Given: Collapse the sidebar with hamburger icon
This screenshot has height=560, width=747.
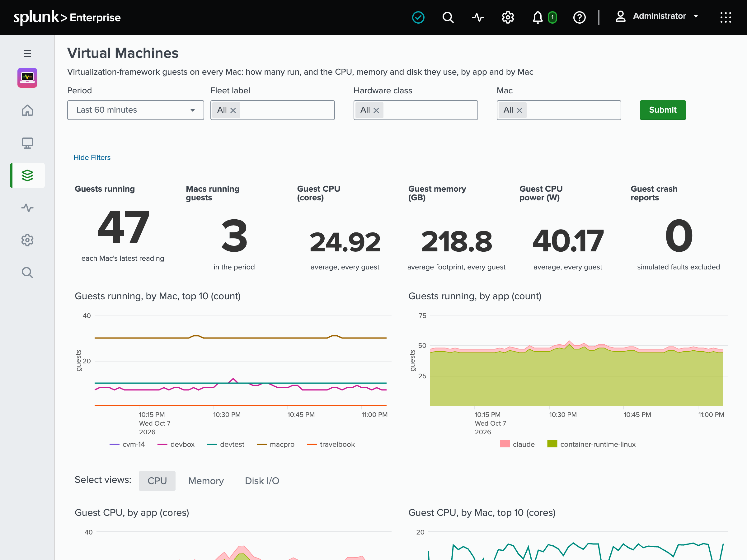Looking at the screenshot, I should 27,53.
